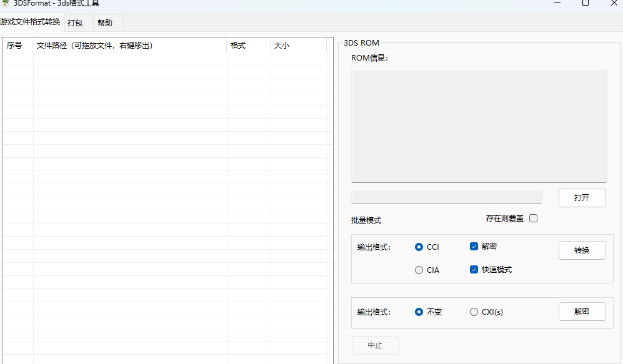Close the 3DSFormat window

(614, 3)
